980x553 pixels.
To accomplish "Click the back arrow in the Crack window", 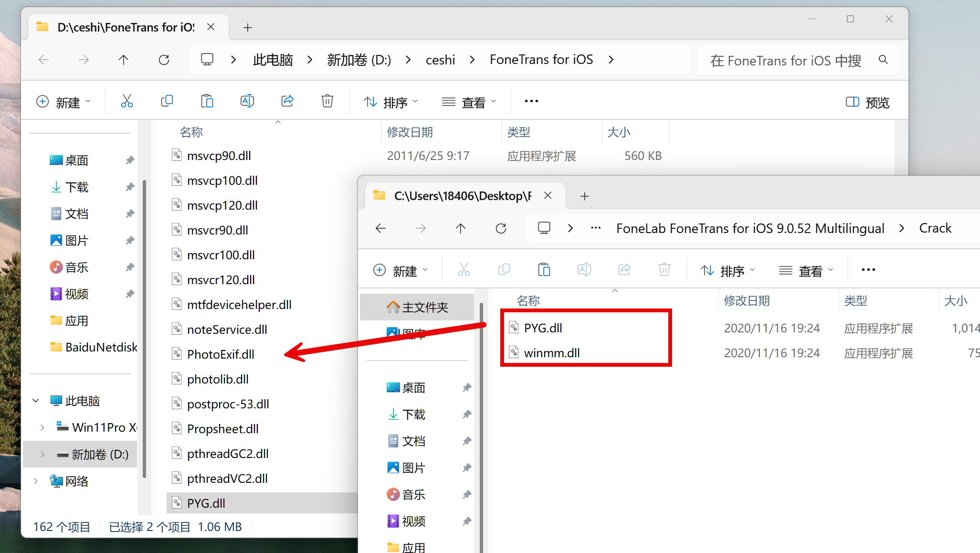I will 380,228.
